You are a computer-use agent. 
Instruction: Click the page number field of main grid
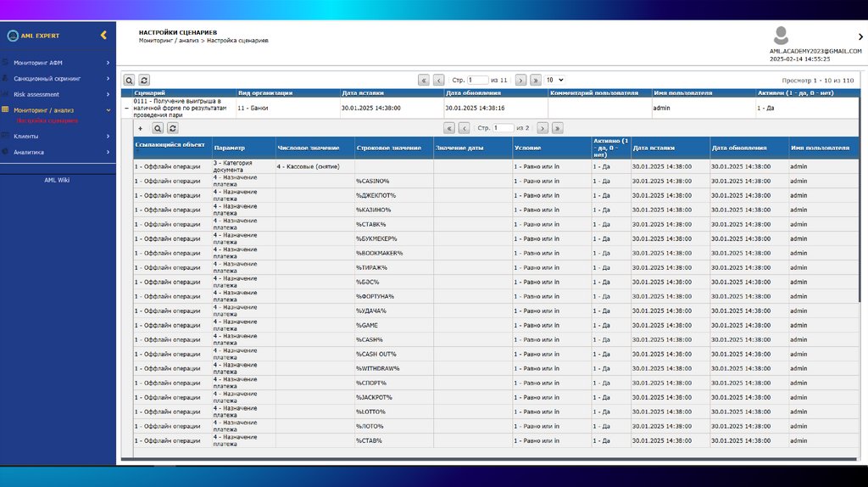pyautogui.click(x=477, y=80)
